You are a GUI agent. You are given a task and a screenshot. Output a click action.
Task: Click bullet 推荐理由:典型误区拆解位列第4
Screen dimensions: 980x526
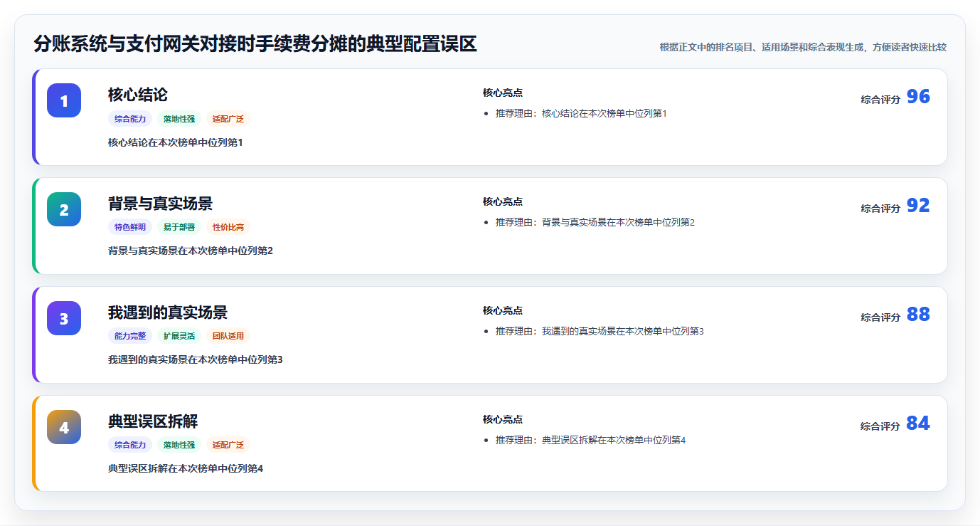pos(590,440)
